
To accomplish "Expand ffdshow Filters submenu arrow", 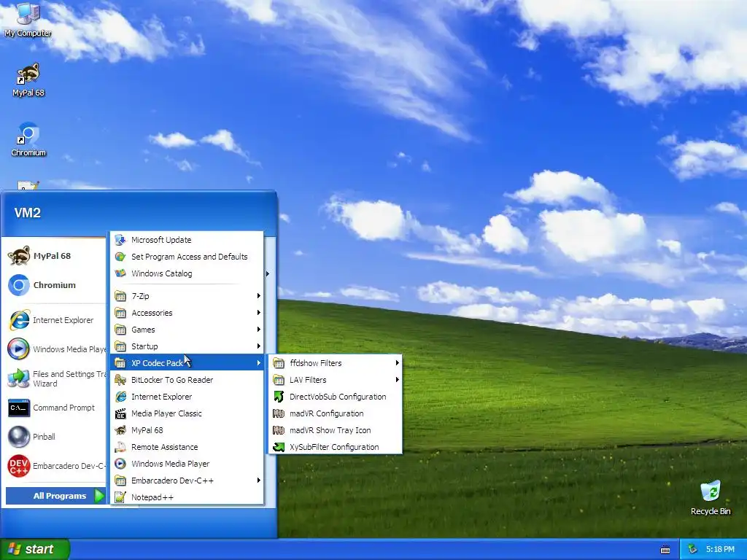I will pyautogui.click(x=397, y=363).
